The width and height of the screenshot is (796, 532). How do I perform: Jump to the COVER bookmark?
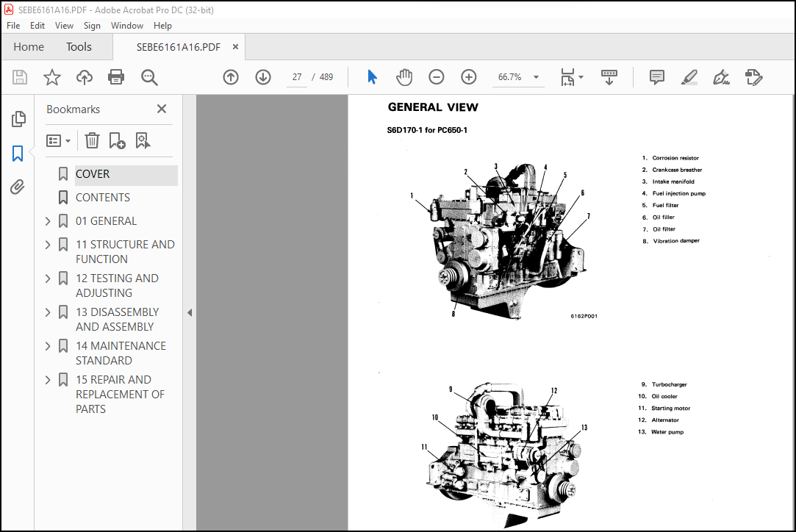tap(93, 174)
